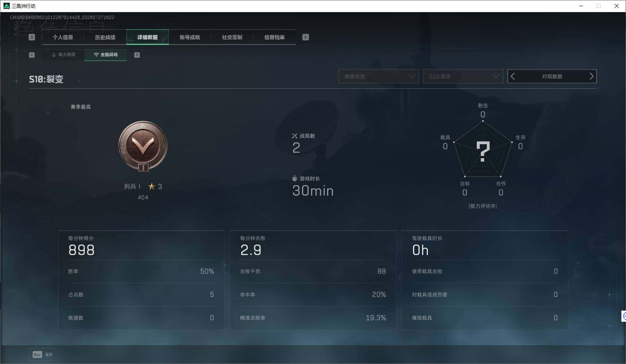Click the S10:裂变 season heading

coord(46,79)
